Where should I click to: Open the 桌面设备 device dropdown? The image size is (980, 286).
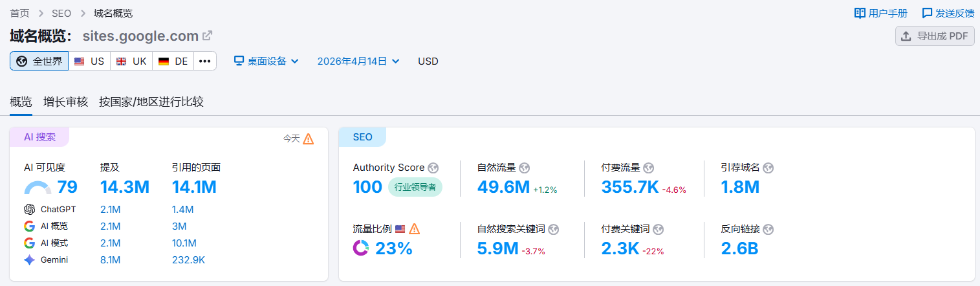point(266,61)
